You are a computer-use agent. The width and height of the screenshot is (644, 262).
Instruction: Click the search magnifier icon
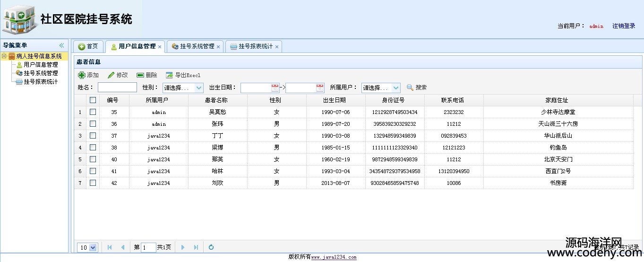coord(410,87)
